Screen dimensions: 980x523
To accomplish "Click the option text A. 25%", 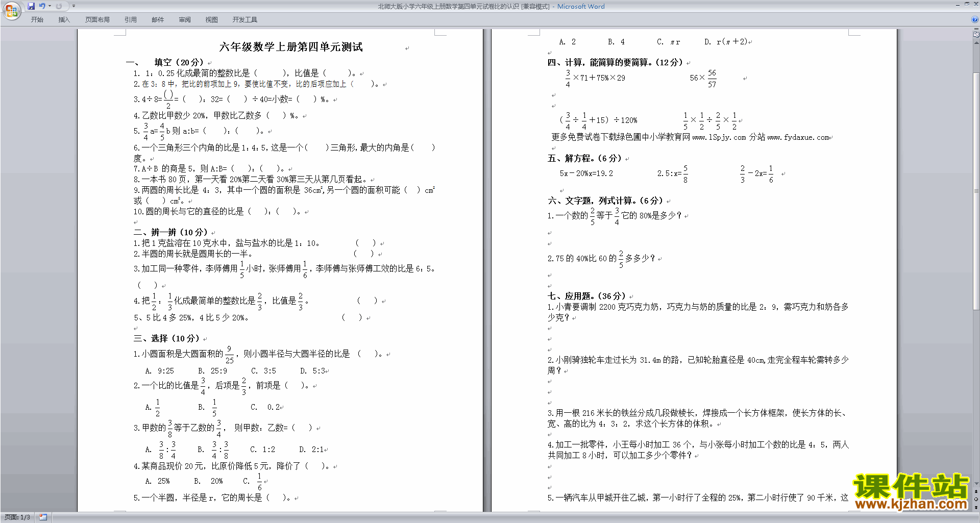I will click(x=158, y=481).
